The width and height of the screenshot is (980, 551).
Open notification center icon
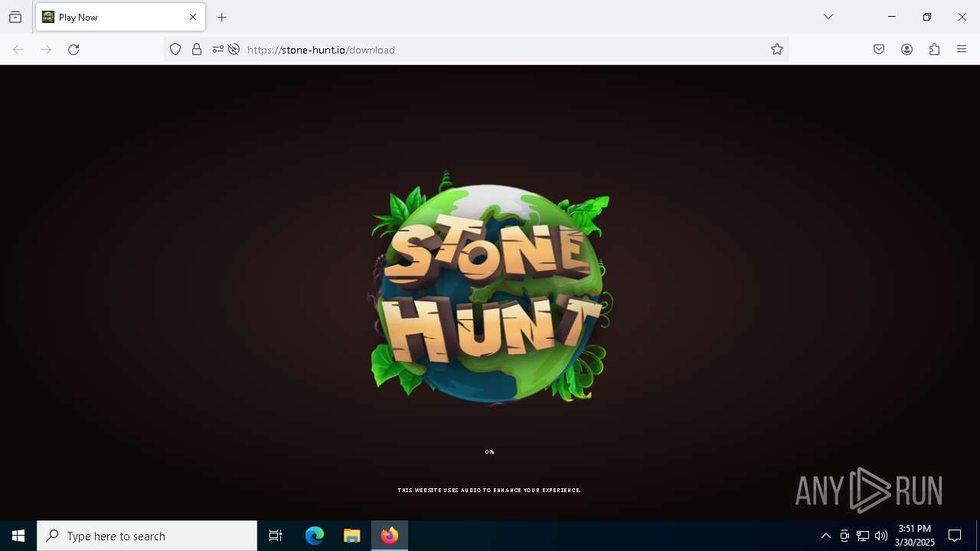tap(955, 536)
